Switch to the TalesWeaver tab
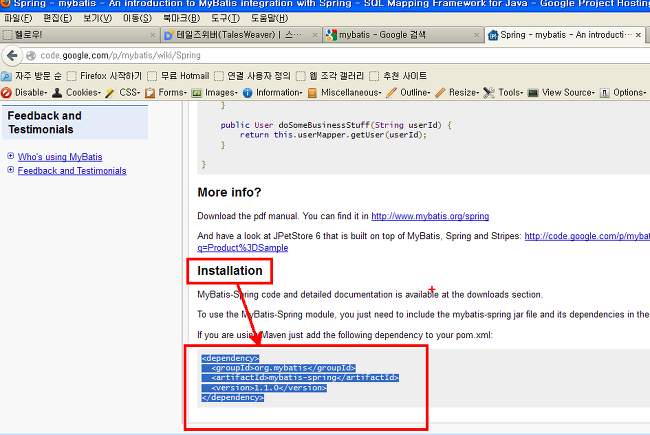This screenshot has height=435, width=650. pyautogui.click(x=241, y=35)
